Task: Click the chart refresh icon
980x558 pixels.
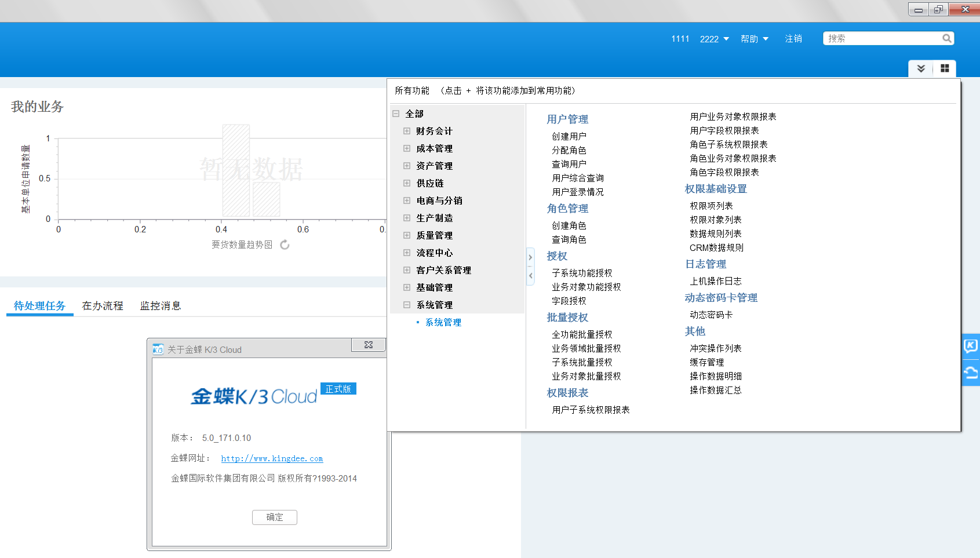Action: tap(285, 245)
